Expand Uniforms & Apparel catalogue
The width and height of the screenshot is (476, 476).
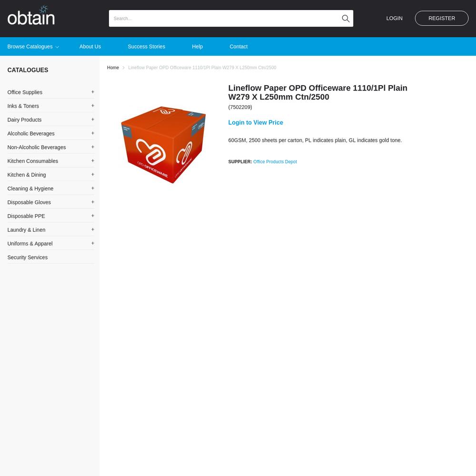pos(93,243)
